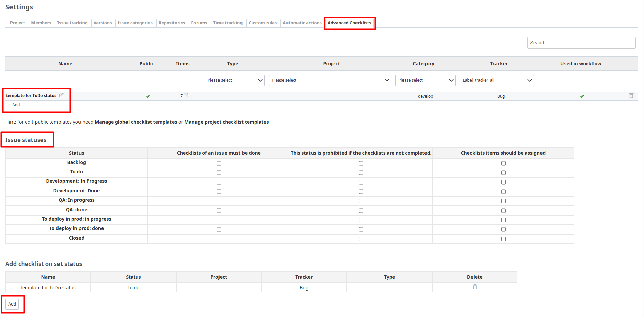Image resolution: width=644 pixels, height=317 pixels.
Task: Enable 'Checklists must be done' for Backlog
Action: point(219,163)
